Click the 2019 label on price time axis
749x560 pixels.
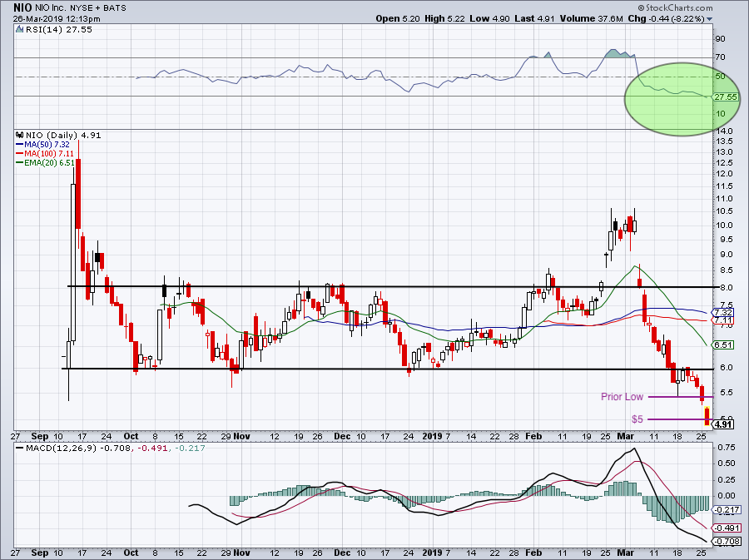pyautogui.click(x=433, y=436)
